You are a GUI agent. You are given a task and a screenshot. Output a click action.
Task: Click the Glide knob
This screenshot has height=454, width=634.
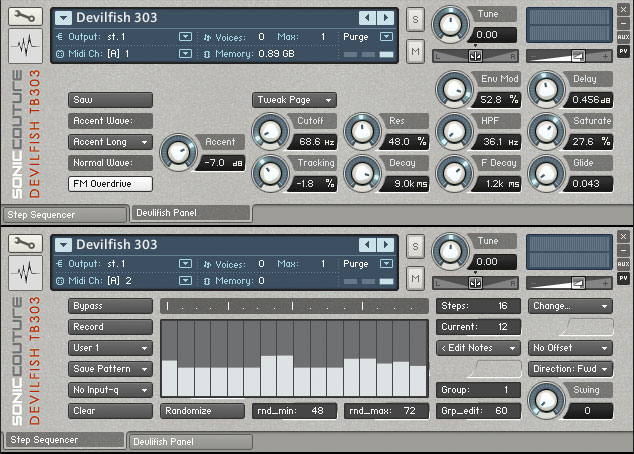coord(546,173)
